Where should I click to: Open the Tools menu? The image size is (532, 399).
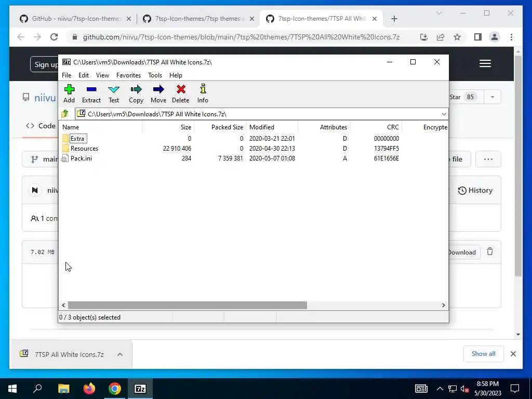[x=155, y=75]
